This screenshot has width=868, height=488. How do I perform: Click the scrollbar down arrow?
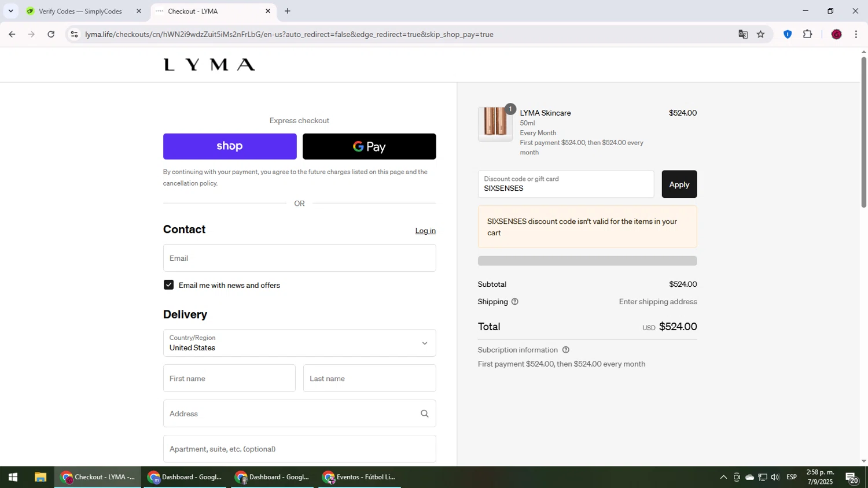[x=863, y=461]
